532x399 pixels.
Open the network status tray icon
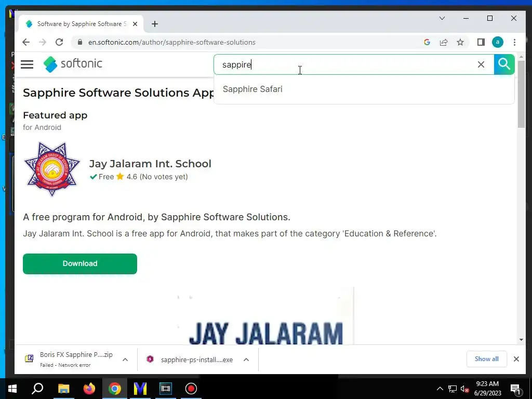point(453,389)
